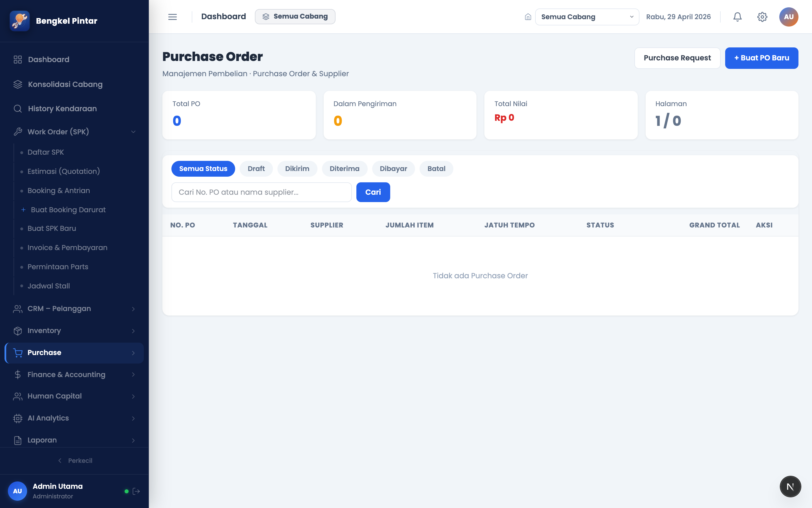Expand the Human Capital chevron

pos(133,397)
